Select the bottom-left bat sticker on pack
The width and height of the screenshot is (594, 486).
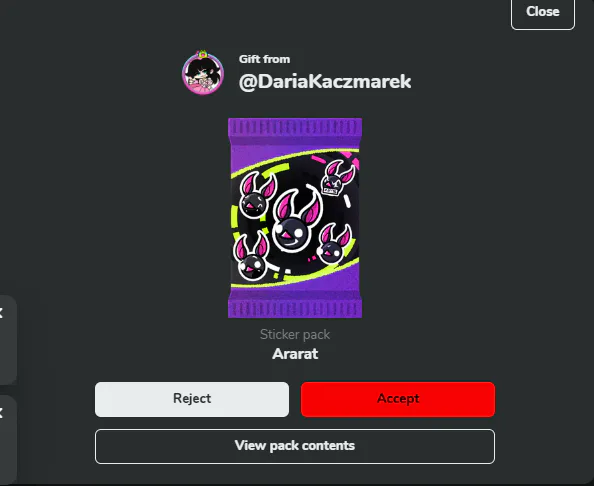[x=251, y=257]
